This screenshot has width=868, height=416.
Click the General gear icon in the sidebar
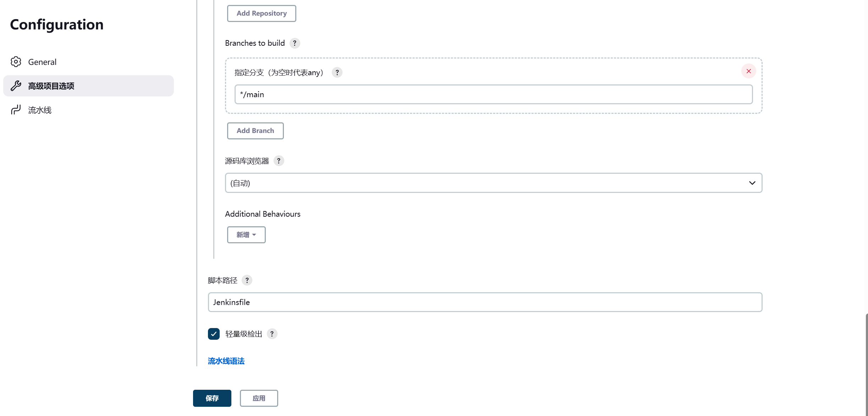pyautogui.click(x=16, y=62)
